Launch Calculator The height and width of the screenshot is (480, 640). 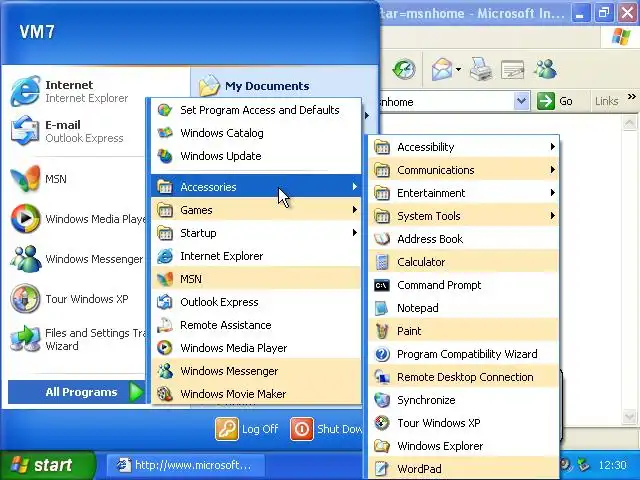pos(463,262)
